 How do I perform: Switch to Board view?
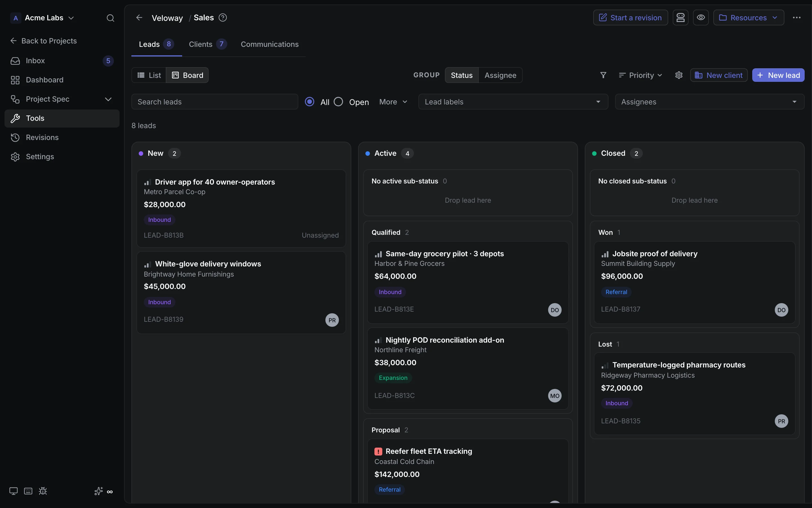tap(187, 75)
